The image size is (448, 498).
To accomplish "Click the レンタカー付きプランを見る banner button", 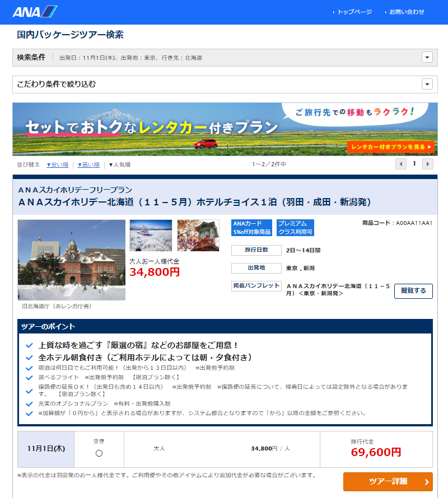I will point(390,147).
